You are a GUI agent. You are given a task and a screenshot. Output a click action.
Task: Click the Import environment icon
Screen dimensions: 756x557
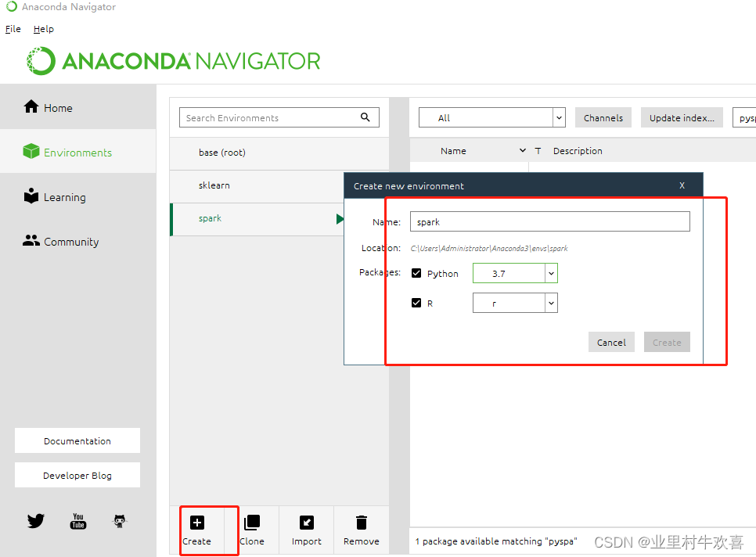click(x=306, y=523)
